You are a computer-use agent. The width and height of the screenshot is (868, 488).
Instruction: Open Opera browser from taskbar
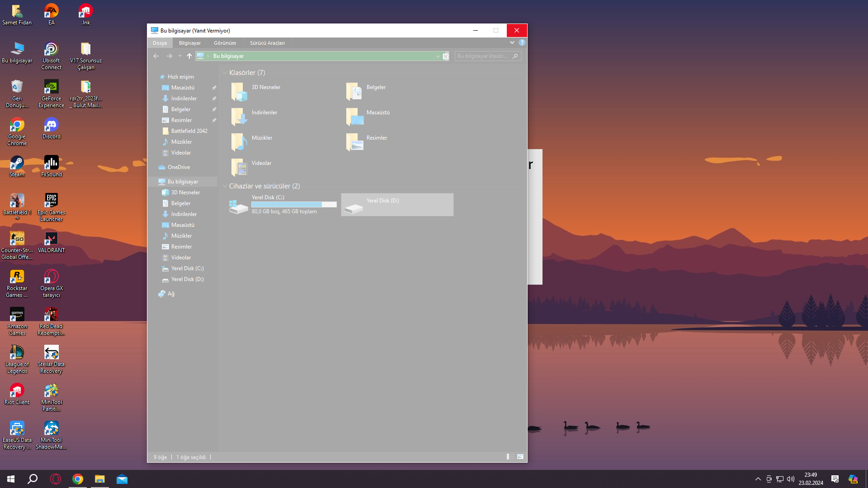[56, 479]
